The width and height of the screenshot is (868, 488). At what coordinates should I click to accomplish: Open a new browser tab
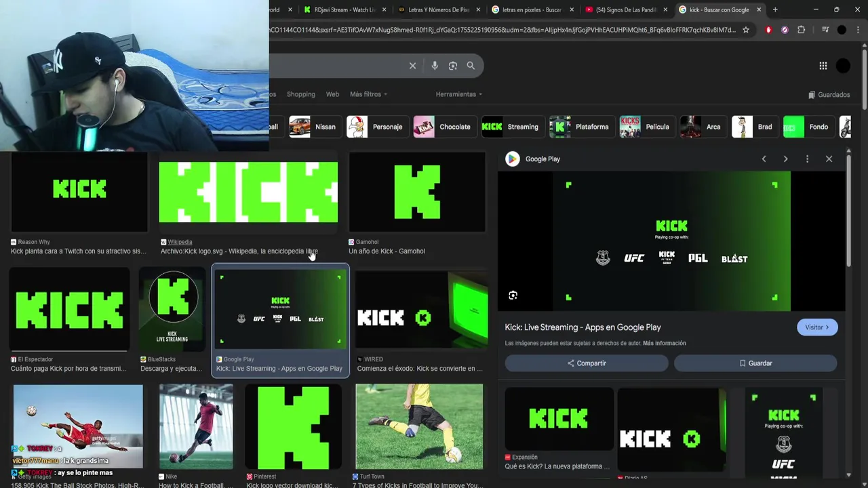775,9
